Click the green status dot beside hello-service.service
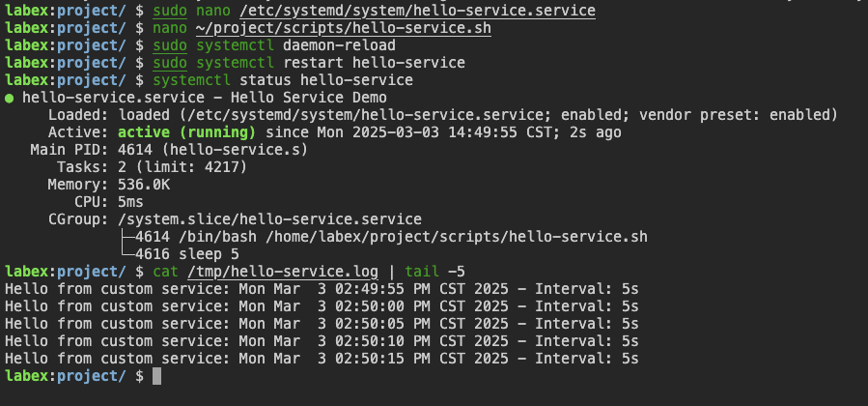The image size is (868, 406). coord(10,98)
